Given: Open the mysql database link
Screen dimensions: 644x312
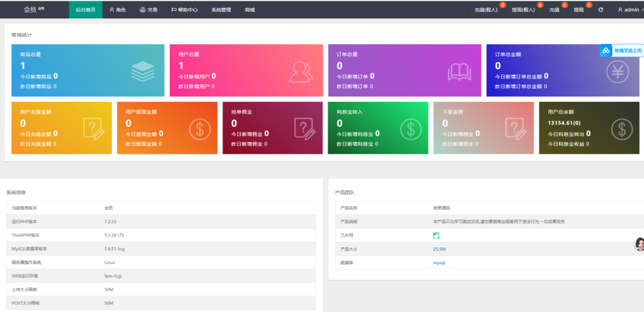Looking at the screenshot, I should pyautogui.click(x=438, y=263).
